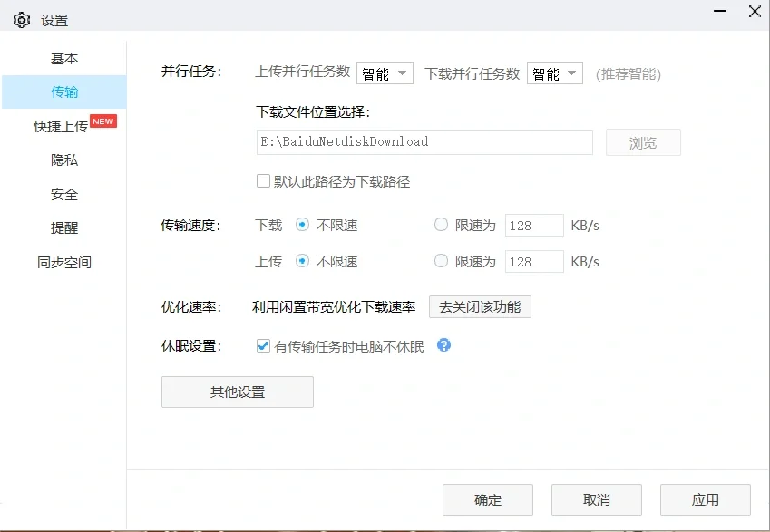This screenshot has width=770, height=532.
Task: Open 其他设置 options
Action: pyautogui.click(x=237, y=392)
